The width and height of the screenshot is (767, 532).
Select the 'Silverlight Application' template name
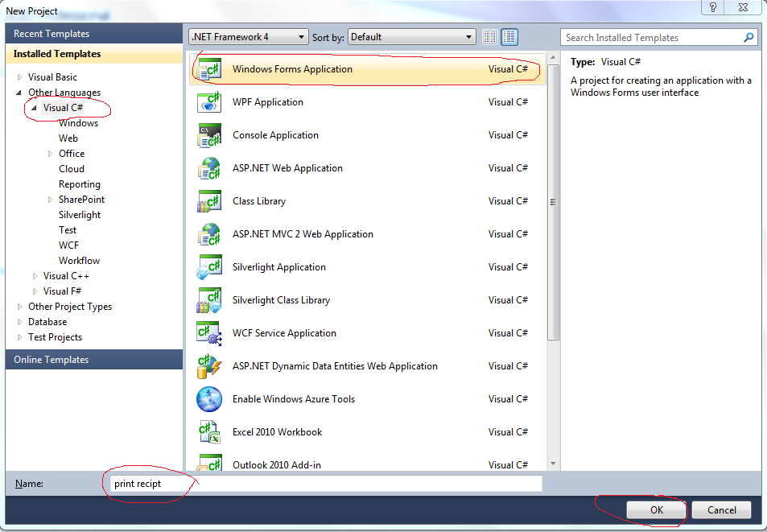click(278, 267)
